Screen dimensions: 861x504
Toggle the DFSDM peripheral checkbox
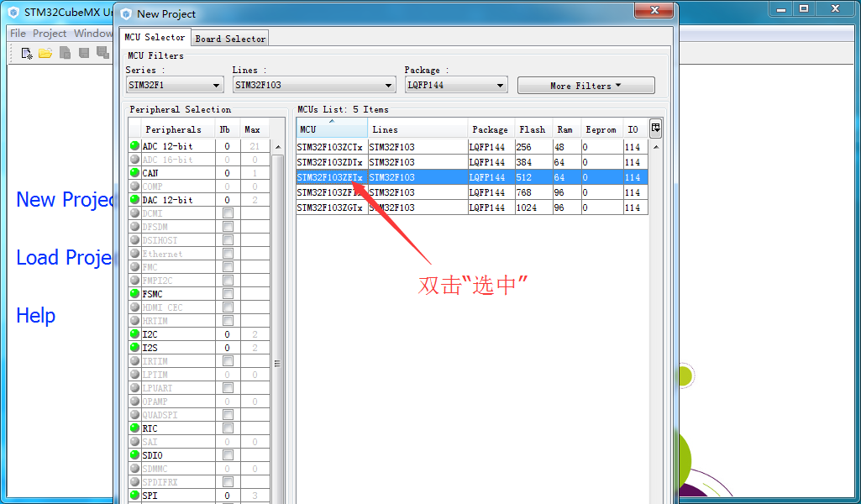click(228, 227)
